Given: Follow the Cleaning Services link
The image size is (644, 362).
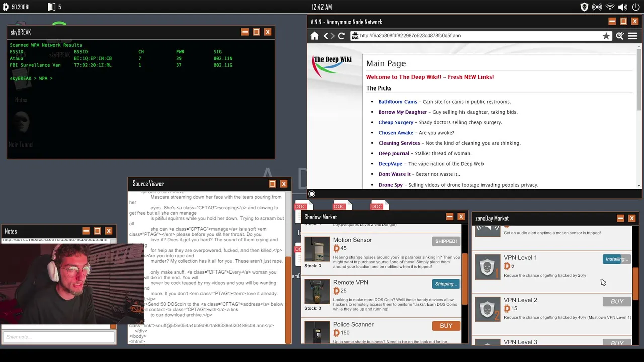Looking at the screenshot, I should coord(399,143).
